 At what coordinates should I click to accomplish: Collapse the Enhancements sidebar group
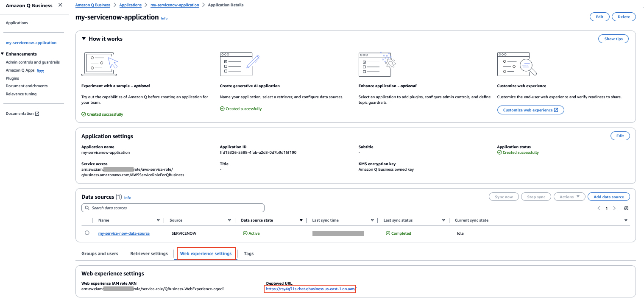pyautogui.click(x=3, y=54)
